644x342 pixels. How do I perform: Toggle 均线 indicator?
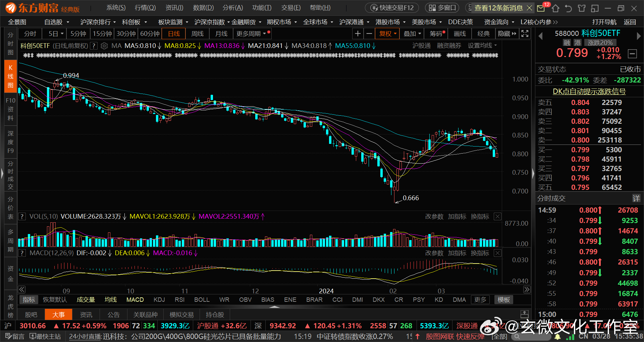tap(111, 299)
